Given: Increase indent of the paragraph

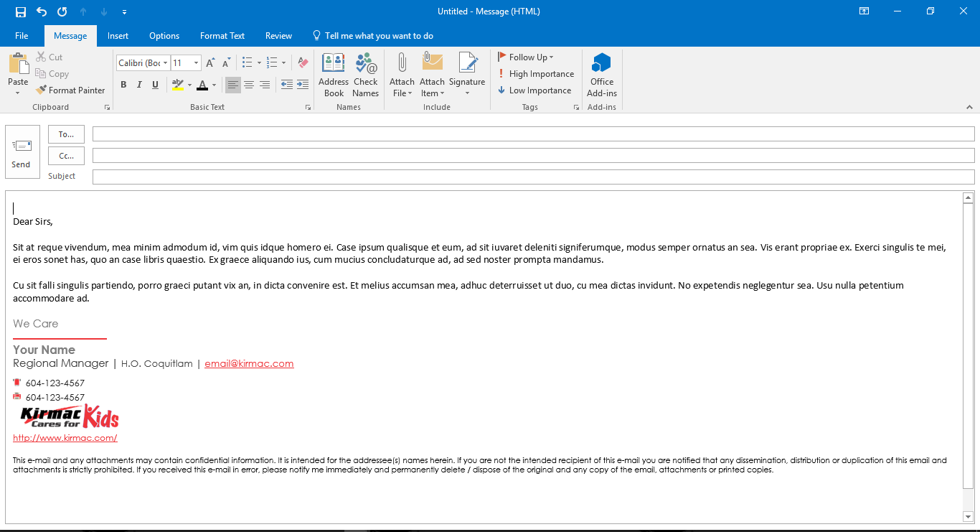Looking at the screenshot, I should click(x=302, y=85).
